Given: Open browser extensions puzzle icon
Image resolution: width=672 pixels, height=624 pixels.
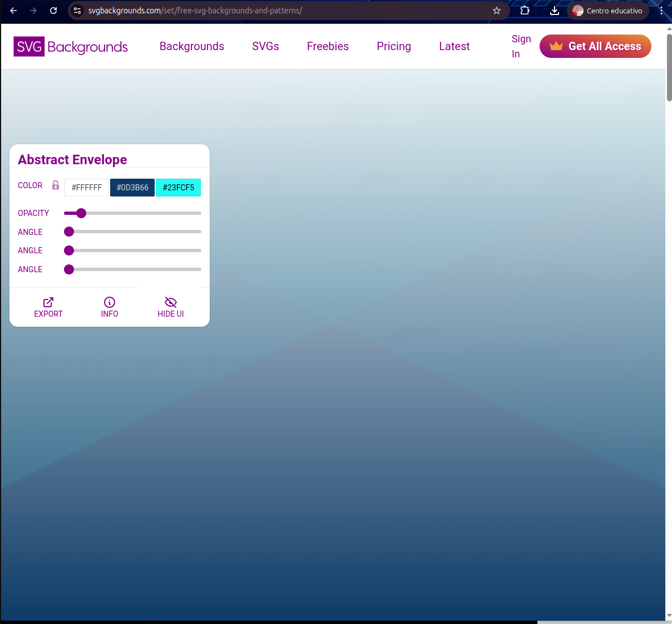Looking at the screenshot, I should coord(525,11).
